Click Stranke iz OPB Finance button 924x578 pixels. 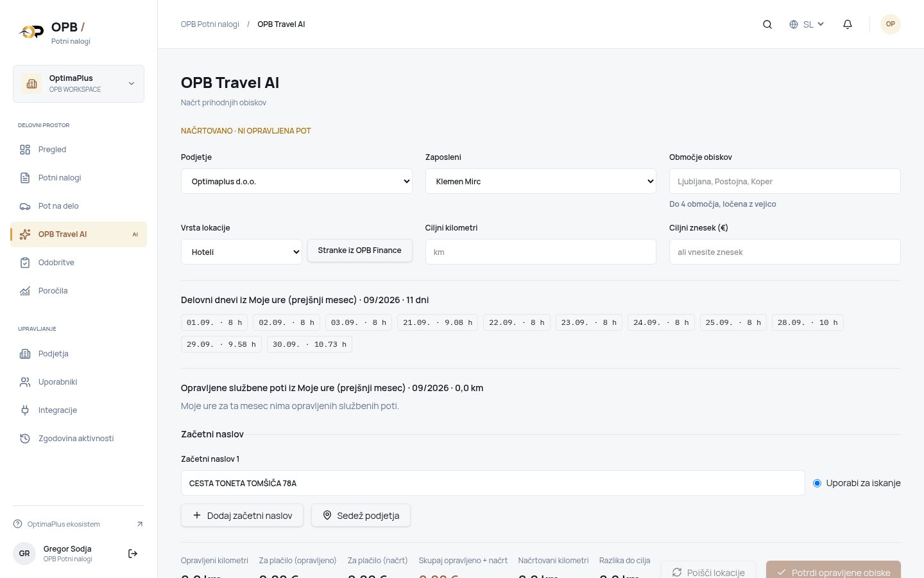pos(359,250)
